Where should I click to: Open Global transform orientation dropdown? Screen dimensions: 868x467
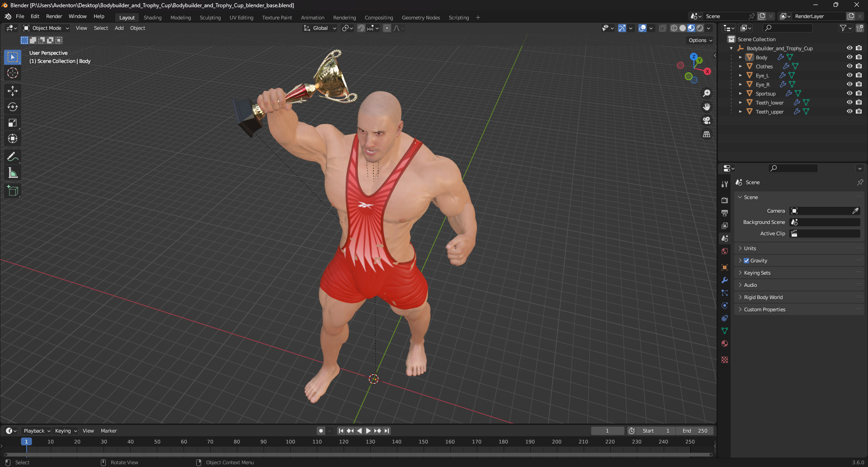(320, 28)
